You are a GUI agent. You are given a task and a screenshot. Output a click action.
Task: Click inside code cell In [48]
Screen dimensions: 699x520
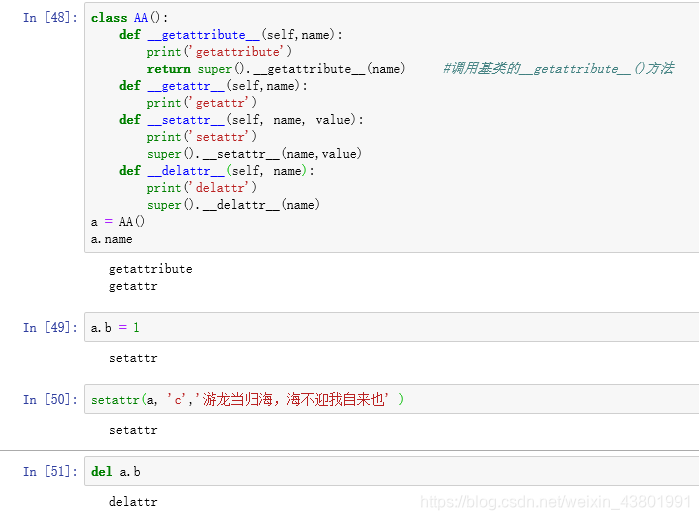[x=391, y=128]
